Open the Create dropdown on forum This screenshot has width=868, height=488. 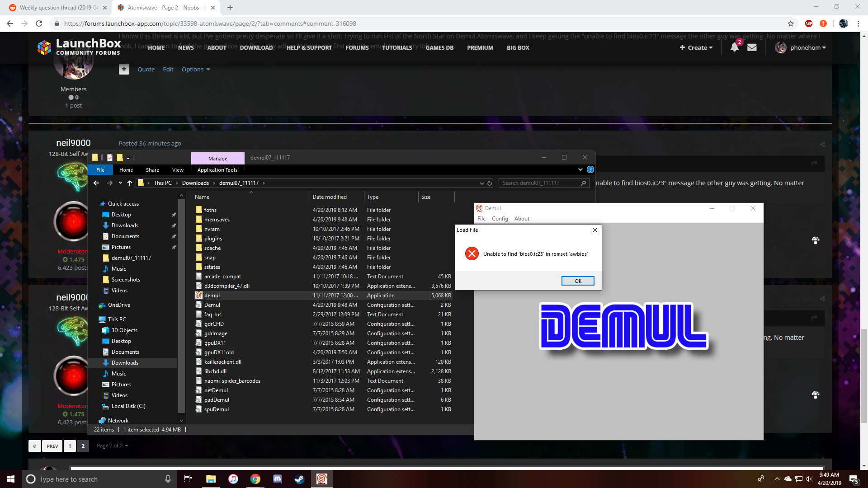696,47
